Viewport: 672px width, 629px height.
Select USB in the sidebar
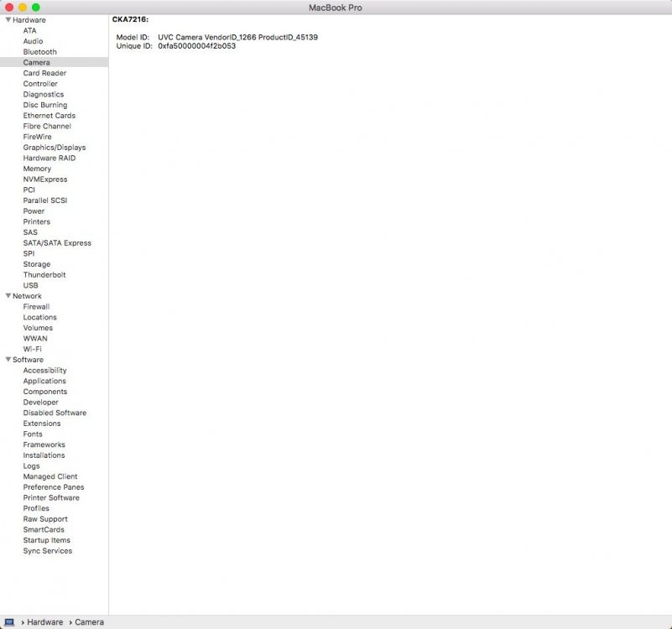tap(30, 285)
